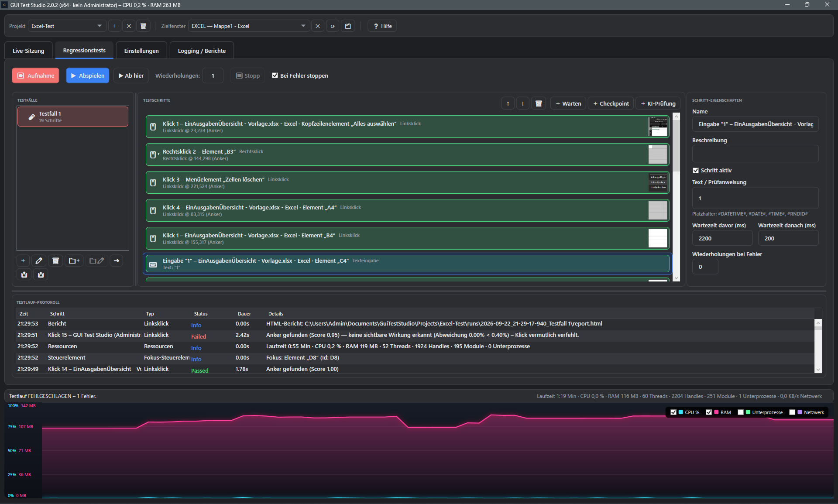838x504 pixels.
Task: Open the Logging / Berichte tab
Action: [202, 51]
